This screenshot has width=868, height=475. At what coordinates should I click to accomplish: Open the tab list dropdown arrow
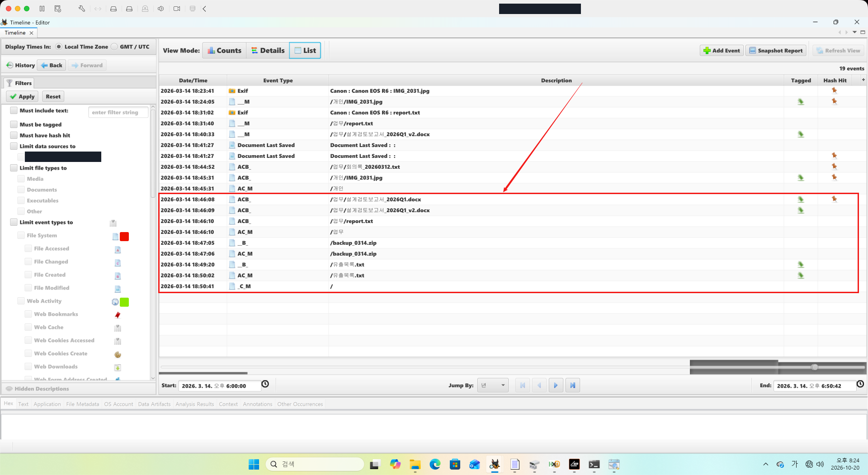tap(854, 32)
